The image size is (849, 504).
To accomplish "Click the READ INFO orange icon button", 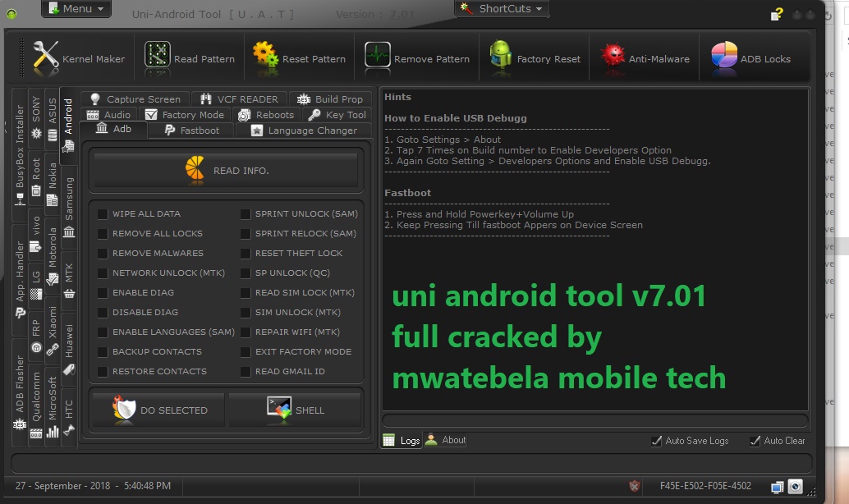I will click(227, 170).
